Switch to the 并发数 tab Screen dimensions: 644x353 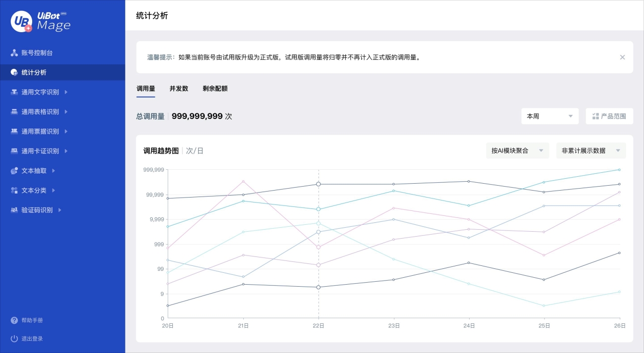pos(179,89)
